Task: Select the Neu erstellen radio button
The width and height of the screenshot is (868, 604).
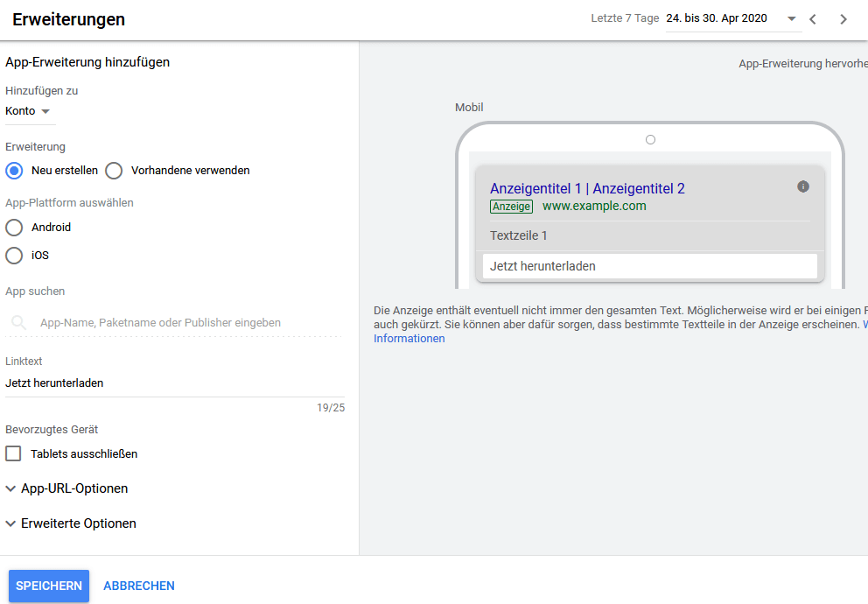Action: [14, 171]
